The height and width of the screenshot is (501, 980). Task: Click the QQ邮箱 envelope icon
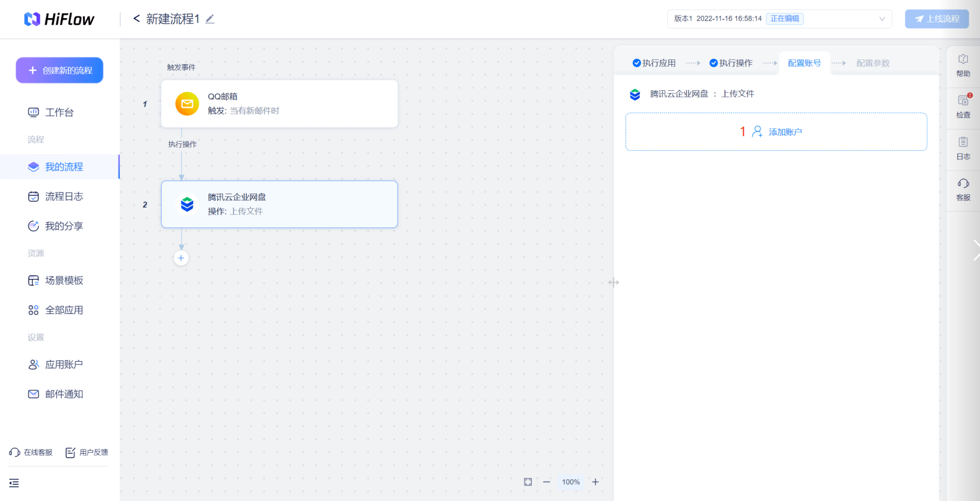pyautogui.click(x=188, y=103)
